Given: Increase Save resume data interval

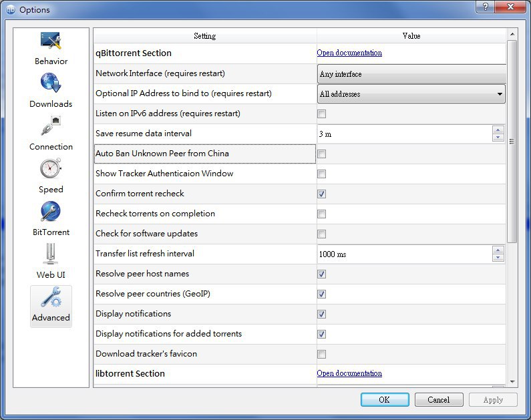Looking at the screenshot, I should click(498, 130).
